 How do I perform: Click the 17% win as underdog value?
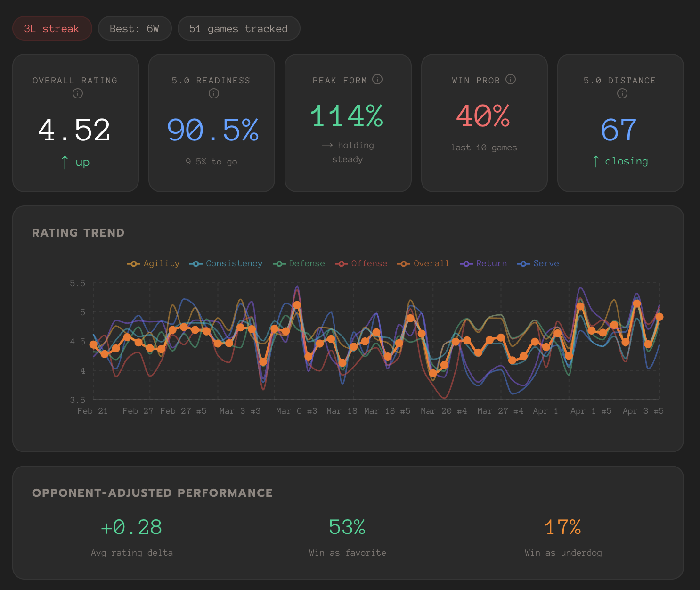click(563, 527)
